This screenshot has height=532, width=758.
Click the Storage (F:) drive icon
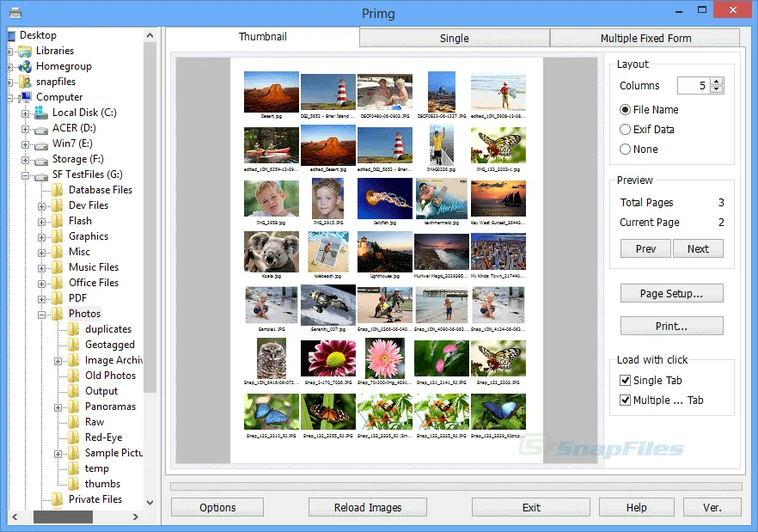click(x=41, y=160)
